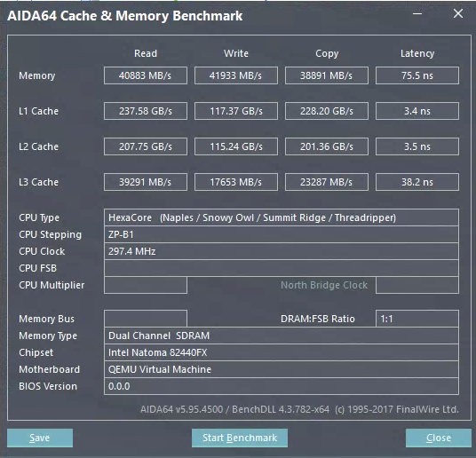Select Memory Copy value 38891 MB/s
476x458 pixels.
327,75
